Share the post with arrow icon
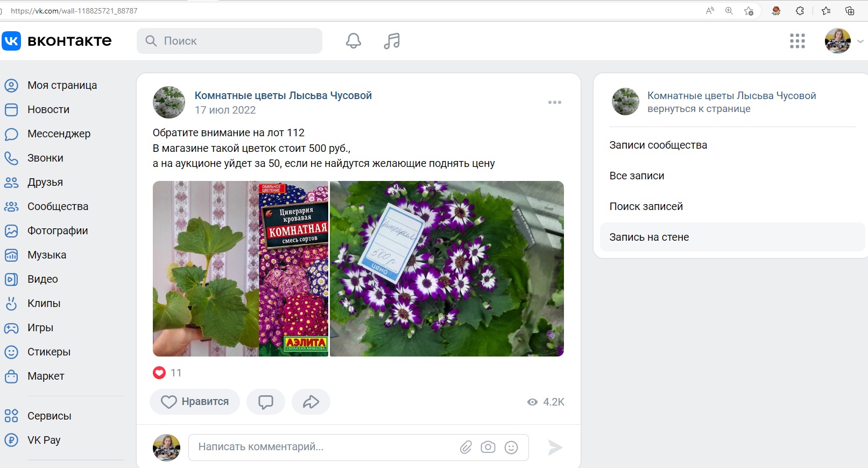Screen dimensions: 868x468 (x=311, y=402)
